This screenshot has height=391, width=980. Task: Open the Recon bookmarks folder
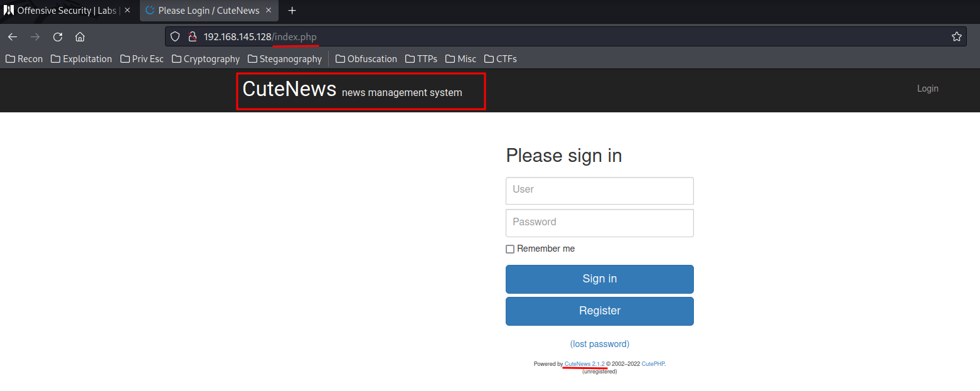[24, 59]
